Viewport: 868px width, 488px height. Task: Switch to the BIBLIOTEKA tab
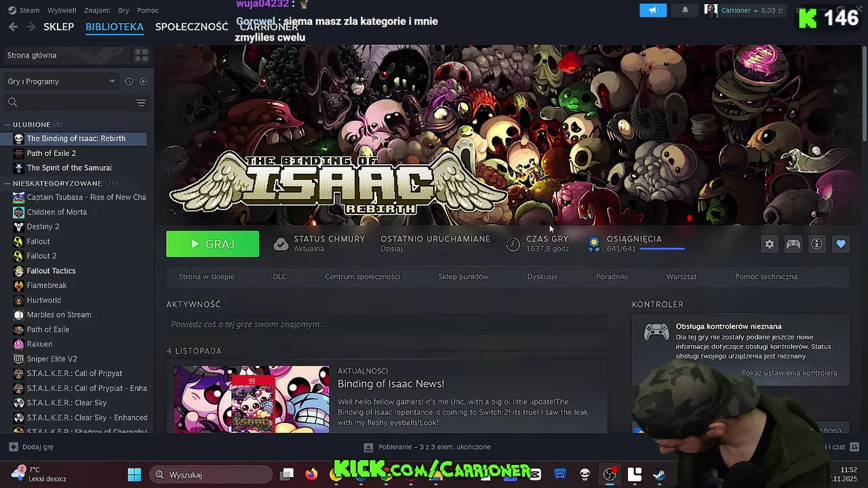(x=115, y=26)
